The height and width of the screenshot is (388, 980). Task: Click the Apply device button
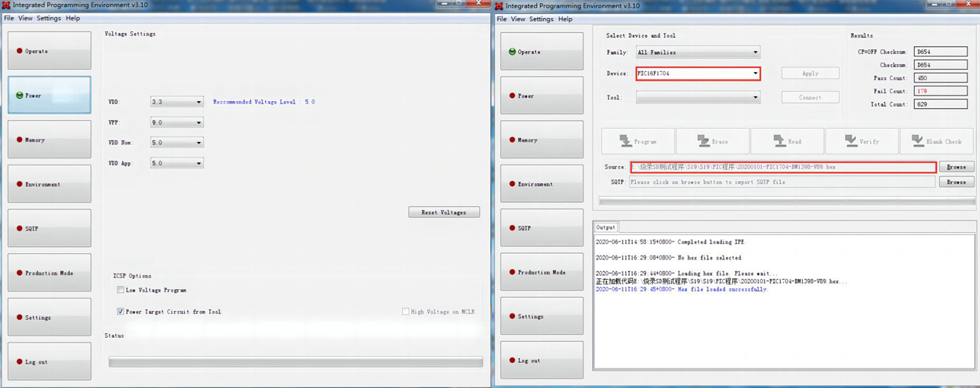pyautogui.click(x=810, y=73)
